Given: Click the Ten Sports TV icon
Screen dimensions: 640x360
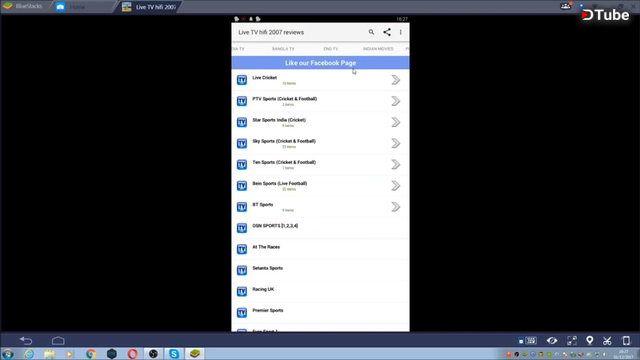Looking at the screenshot, I should (242, 164).
